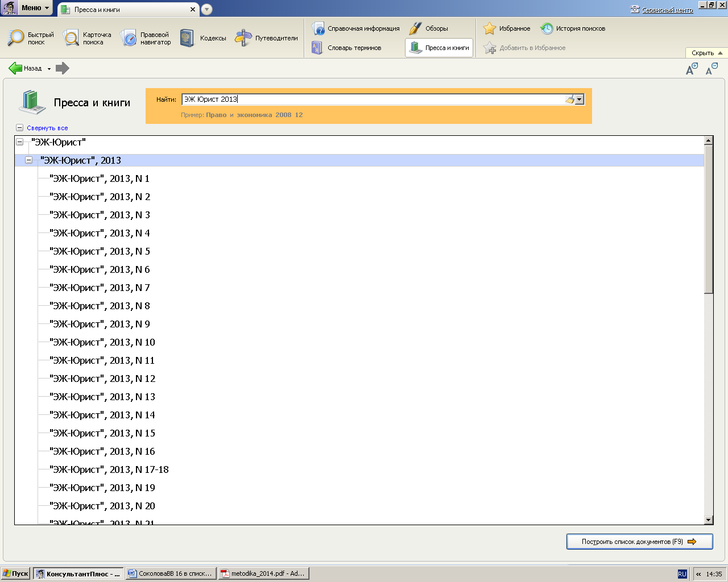Collapse the "ЭЖ-Юрист", 2013 node
Screen dimensions: 728x582
coord(28,160)
